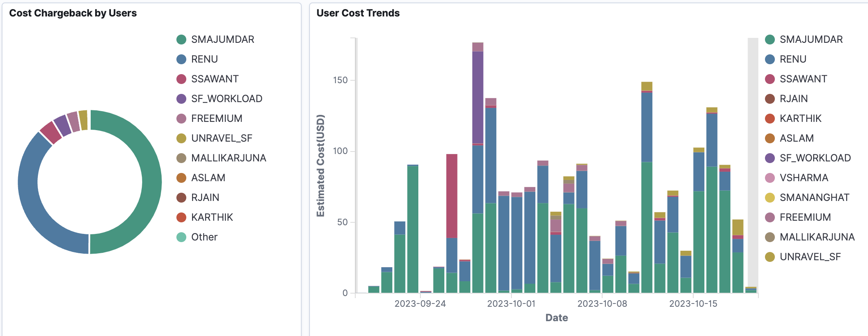Click VSHARMA pink swatch in trends legend
Image resolution: width=868 pixels, height=336 pixels.
pos(770,178)
